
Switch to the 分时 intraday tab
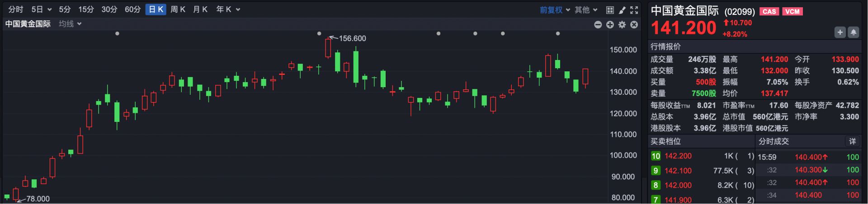(x=15, y=9)
